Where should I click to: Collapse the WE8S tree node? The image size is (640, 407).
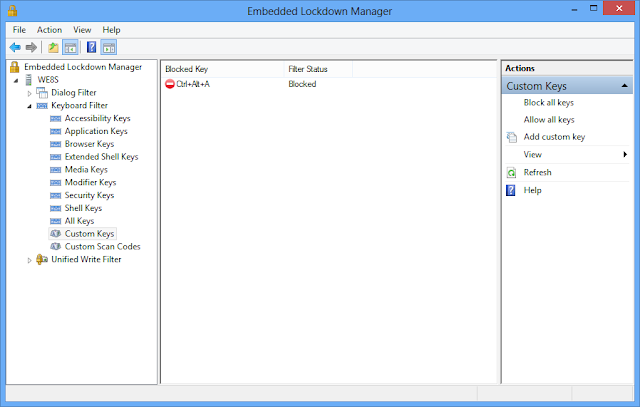click(16, 80)
